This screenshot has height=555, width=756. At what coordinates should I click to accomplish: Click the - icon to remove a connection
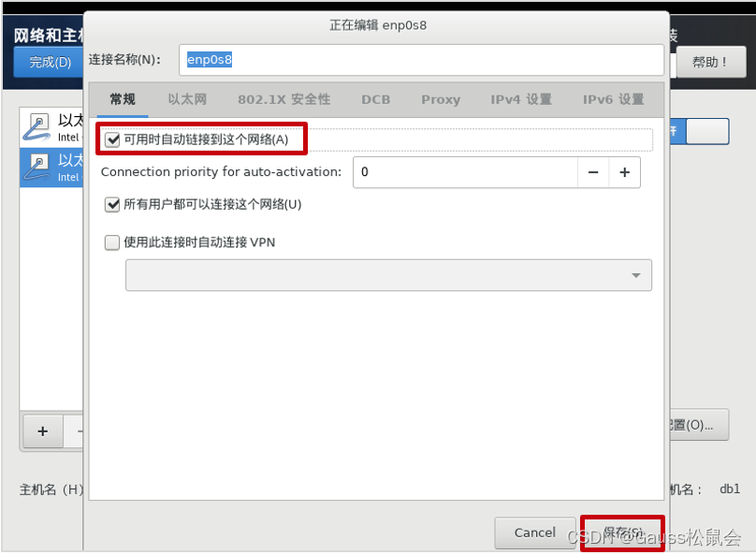click(x=80, y=431)
